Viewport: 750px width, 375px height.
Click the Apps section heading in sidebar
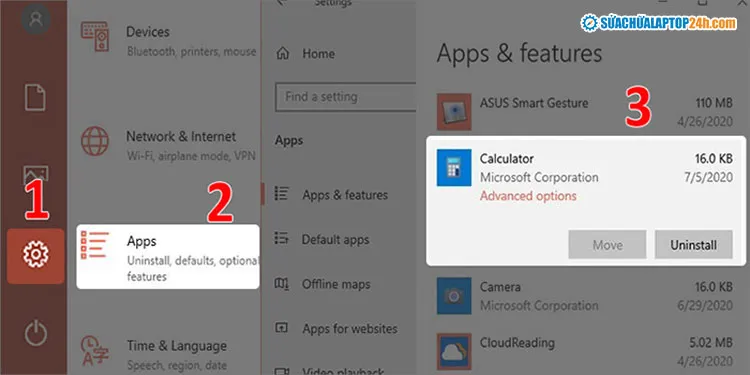[x=289, y=141]
